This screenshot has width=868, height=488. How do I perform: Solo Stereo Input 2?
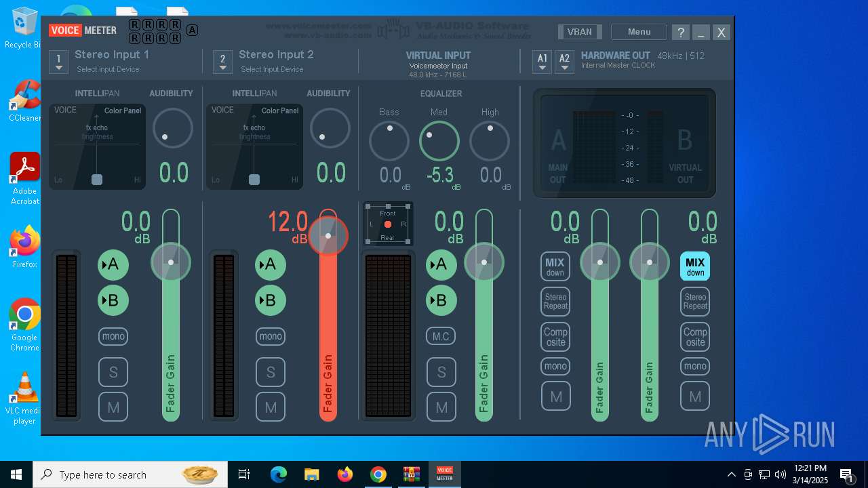click(271, 371)
